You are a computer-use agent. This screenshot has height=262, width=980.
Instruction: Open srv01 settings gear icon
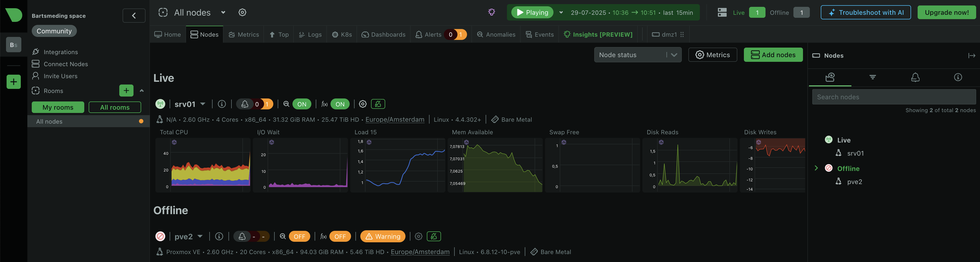(x=363, y=104)
